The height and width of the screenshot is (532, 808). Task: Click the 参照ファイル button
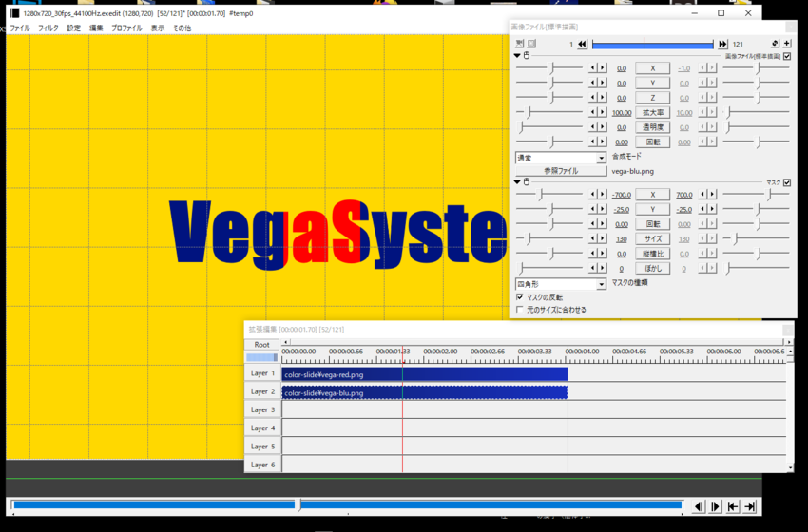click(561, 171)
